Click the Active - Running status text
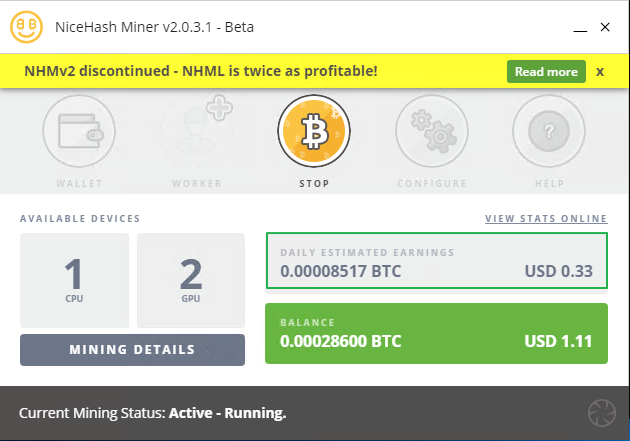 227,413
